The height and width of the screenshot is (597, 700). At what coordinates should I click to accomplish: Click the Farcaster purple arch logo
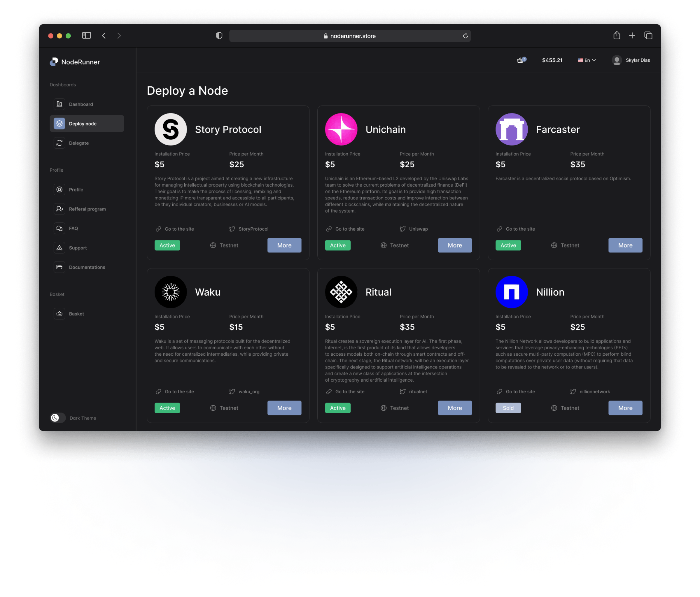(512, 129)
